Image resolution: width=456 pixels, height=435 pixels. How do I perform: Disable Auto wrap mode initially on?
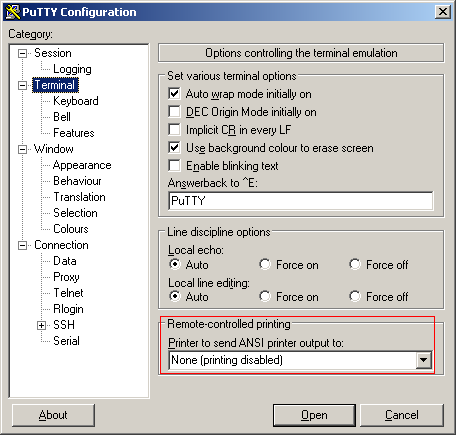(174, 94)
